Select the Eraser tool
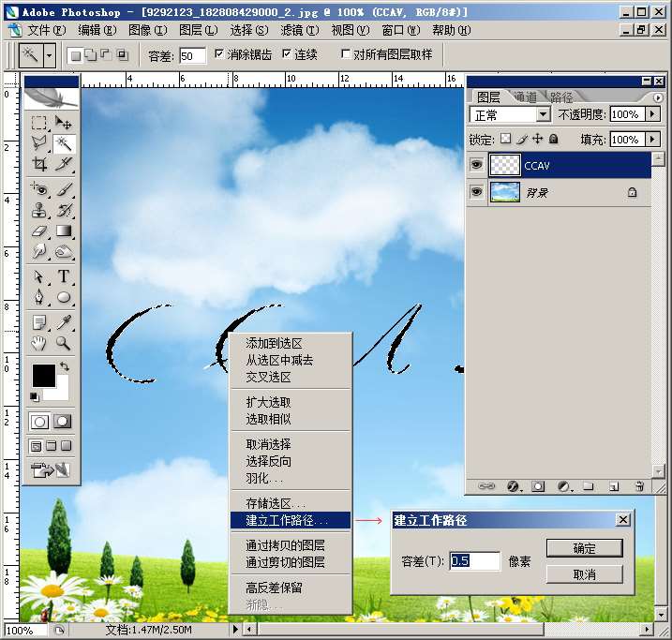 (39, 231)
